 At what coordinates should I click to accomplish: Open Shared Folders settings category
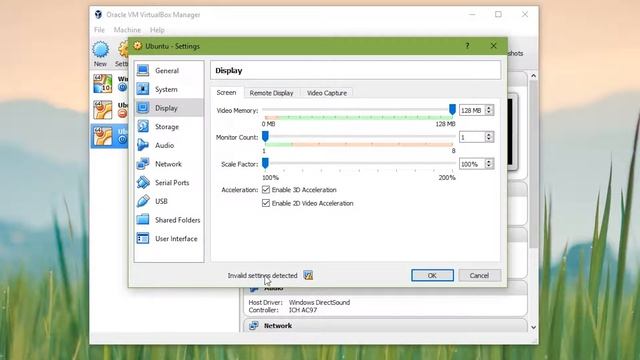[x=169, y=220]
